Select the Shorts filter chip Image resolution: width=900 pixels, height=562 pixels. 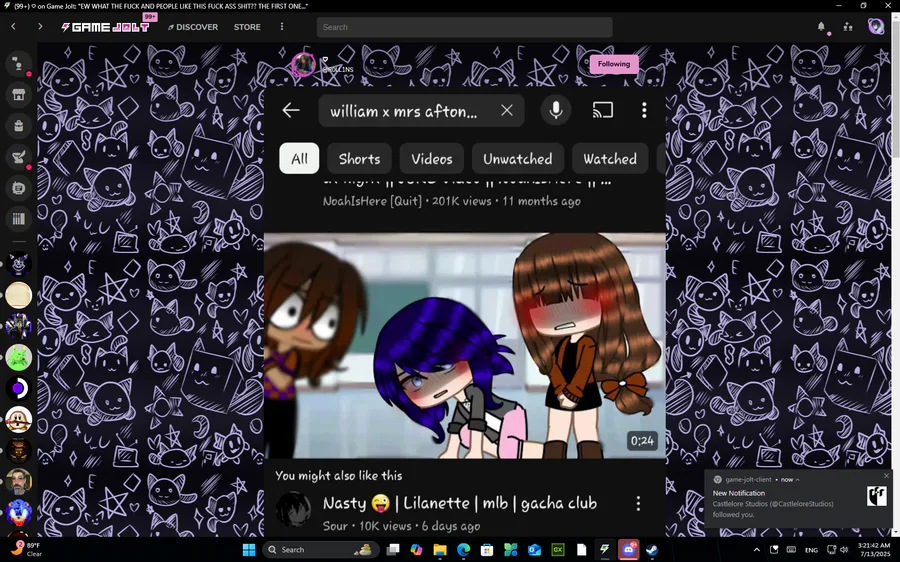359,158
